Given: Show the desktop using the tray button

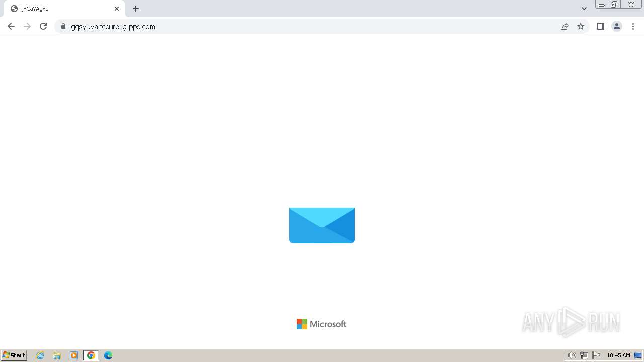Looking at the screenshot, I should click(x=638, y=355).
